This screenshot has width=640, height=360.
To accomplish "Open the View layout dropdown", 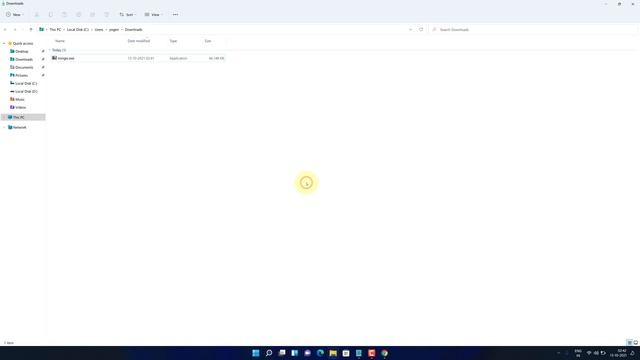I will tap(153, 15).
